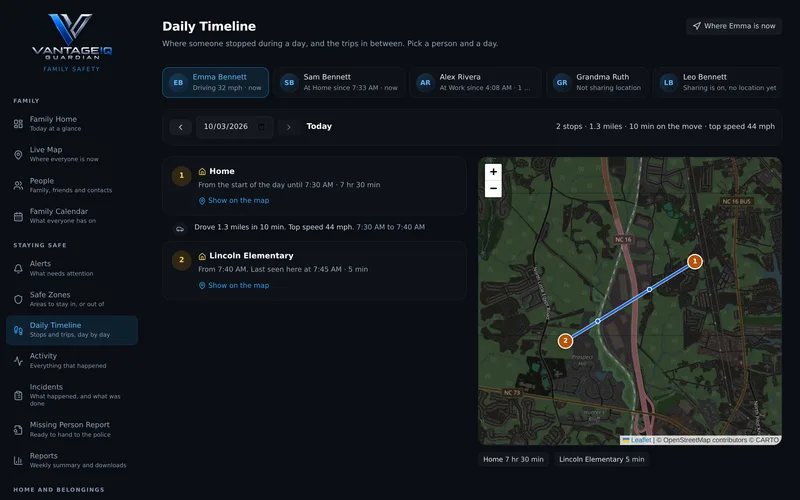Viewport: 800px width, 500px height.
Task: Click map marker 1 for Home
Action: [x=694, y=261]
